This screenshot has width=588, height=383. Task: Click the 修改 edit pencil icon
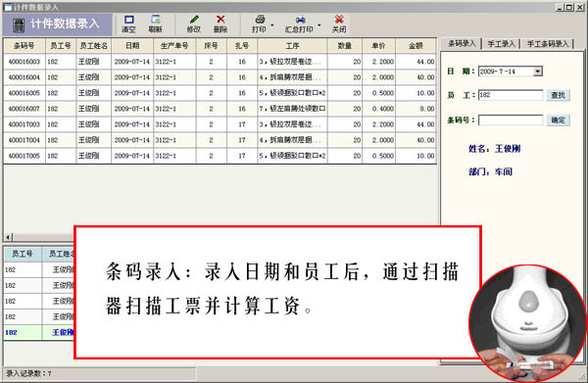194,20
